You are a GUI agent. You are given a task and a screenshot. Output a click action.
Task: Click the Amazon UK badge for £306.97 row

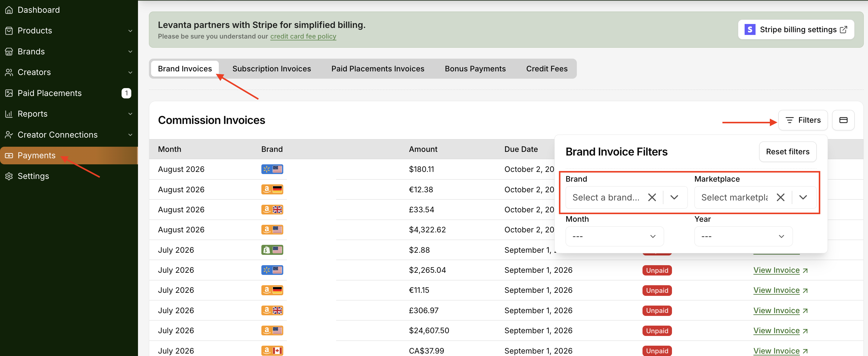[272, 310]
